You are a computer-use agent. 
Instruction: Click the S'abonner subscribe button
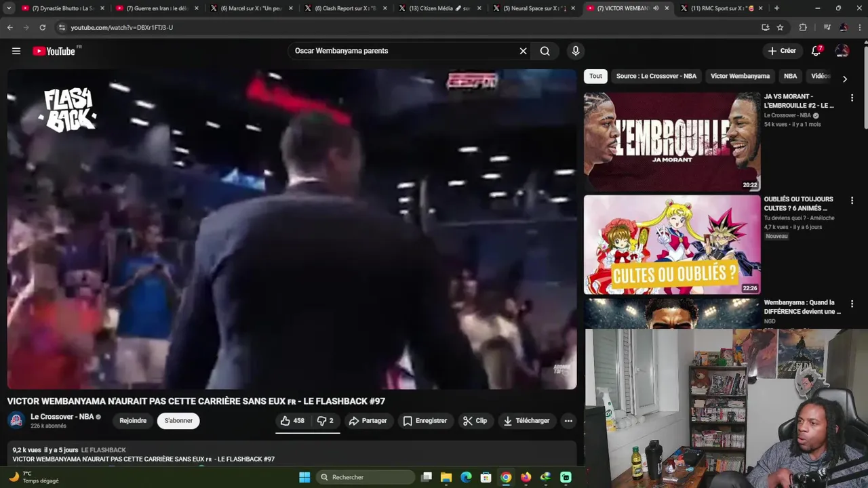pyautogui.click(x=178, y=421)
